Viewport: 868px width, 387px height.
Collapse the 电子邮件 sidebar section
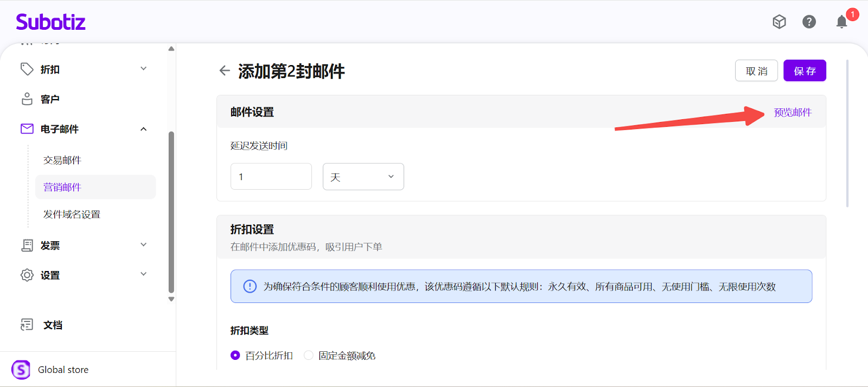pyautogui.click(x=143, y=129)
